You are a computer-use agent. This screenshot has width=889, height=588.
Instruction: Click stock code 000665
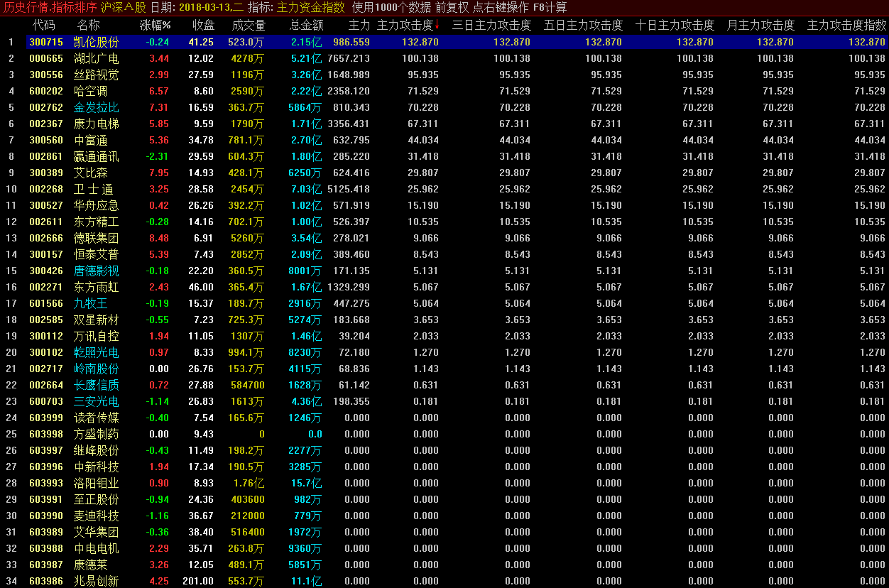(x=46, y=58)
